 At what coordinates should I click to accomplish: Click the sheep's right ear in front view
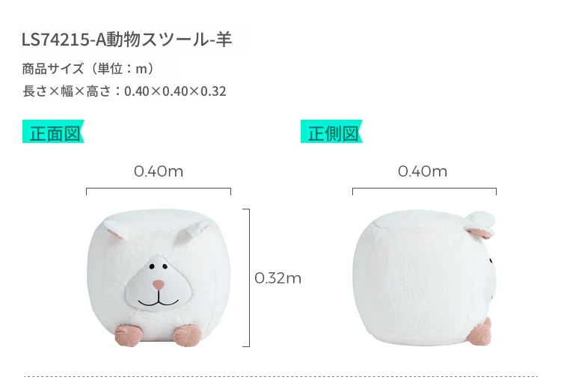coord(194,230)
